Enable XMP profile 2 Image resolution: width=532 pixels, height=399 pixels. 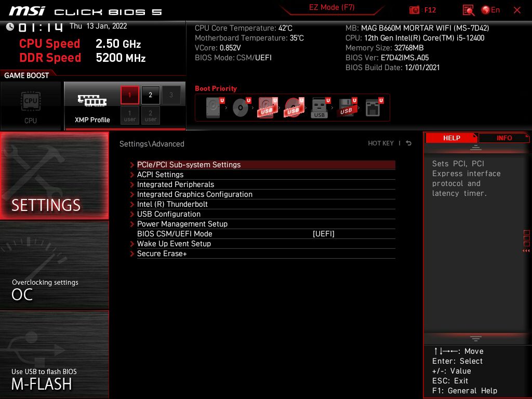pyautogui.click(x=150, y=95)
